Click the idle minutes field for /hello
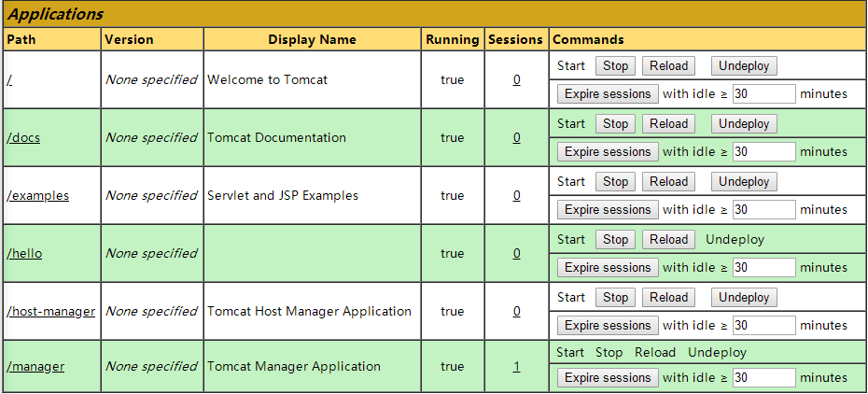 (763, 268)
